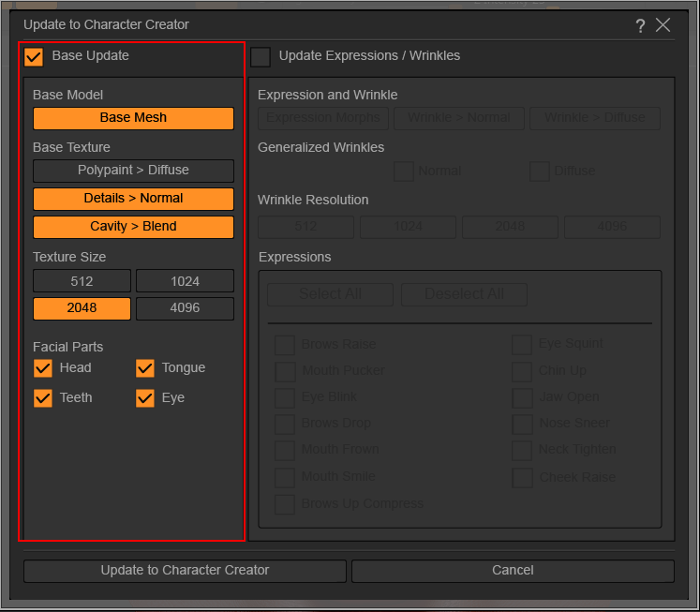Click Update to Character Creator button
The height and width of the screenshot is (612, 700).
(x=185, y=571)
